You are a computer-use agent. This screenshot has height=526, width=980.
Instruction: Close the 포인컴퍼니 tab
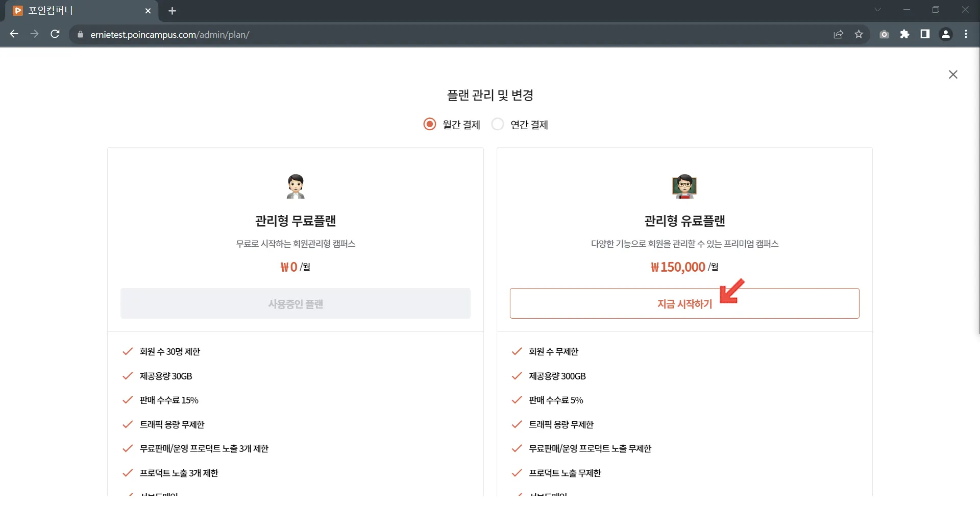click(148, 11)
